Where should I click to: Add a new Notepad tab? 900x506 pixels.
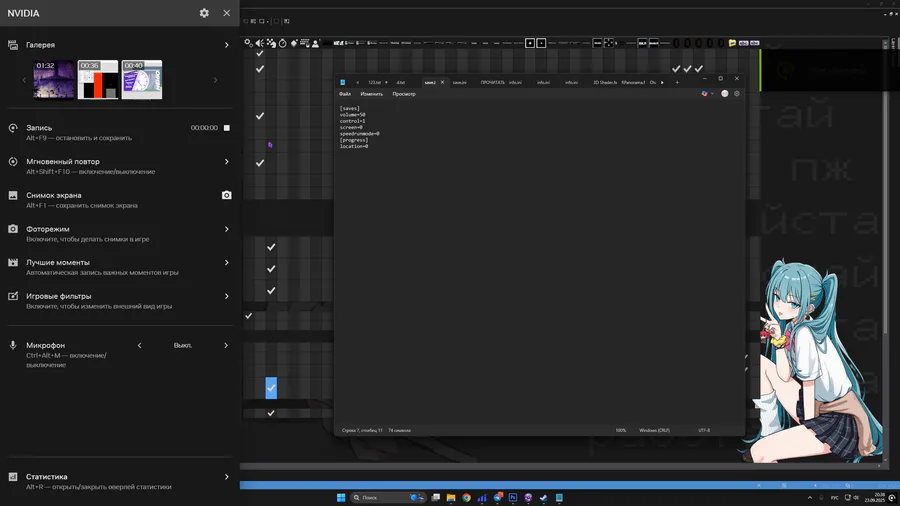[x=677, y=83]
